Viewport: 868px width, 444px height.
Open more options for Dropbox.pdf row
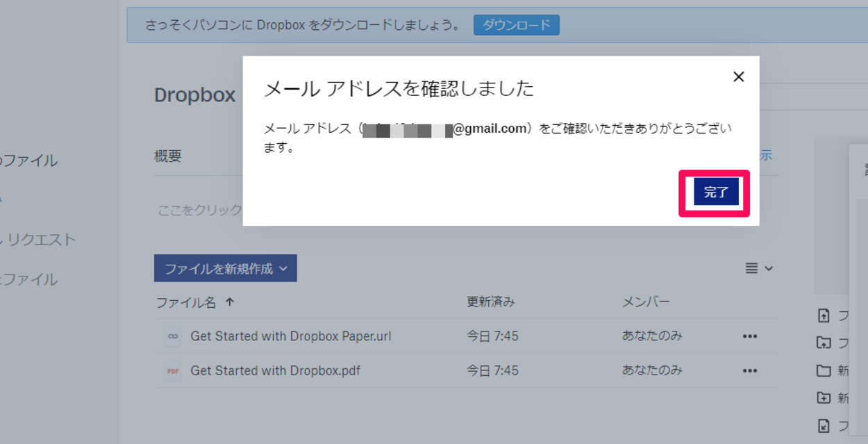[749, 371]
